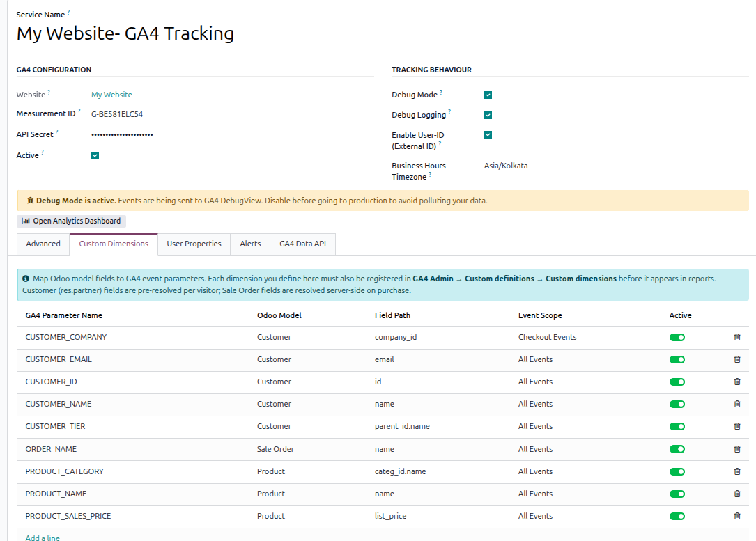This screenshot has width=756, height=541.
Task: Click the help tooltip beside Debug Mode
Action: tap(441, 92)
